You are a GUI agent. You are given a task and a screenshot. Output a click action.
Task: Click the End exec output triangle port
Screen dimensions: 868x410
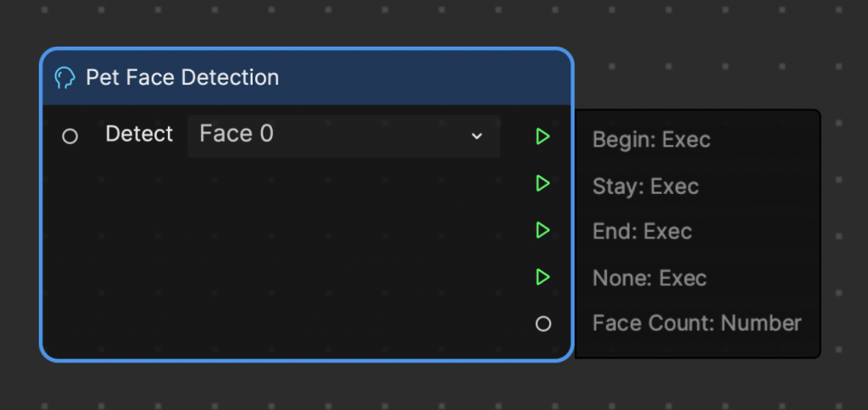coord(542,230)
